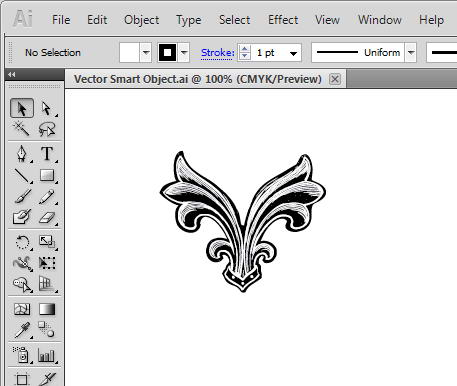Increase stroke weight with up stepper arrow
Screen dimensions: 457x386
coord(245,49)
